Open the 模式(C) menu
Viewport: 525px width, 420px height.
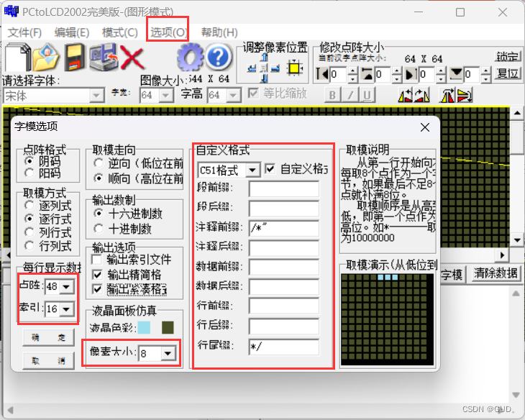pos(120,32)
